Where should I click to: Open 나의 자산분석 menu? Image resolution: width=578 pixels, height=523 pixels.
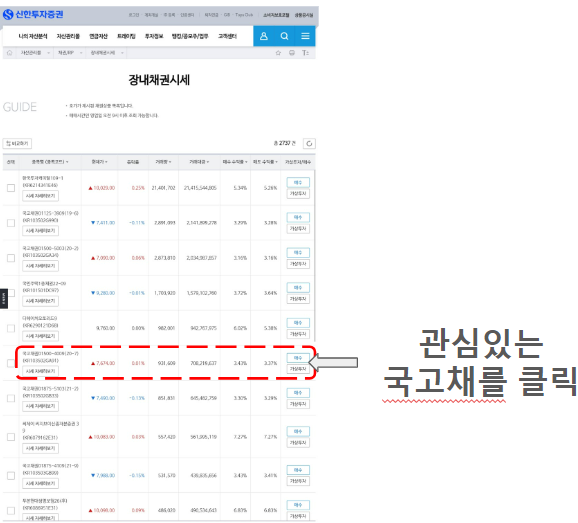33,36
